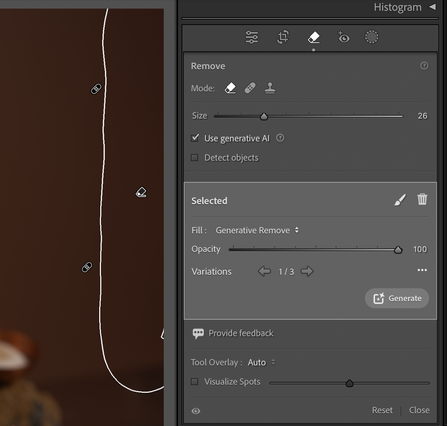Screen dimensions: 447x426
Task: Click the Size slider handle
Action: tap(264, 116)
